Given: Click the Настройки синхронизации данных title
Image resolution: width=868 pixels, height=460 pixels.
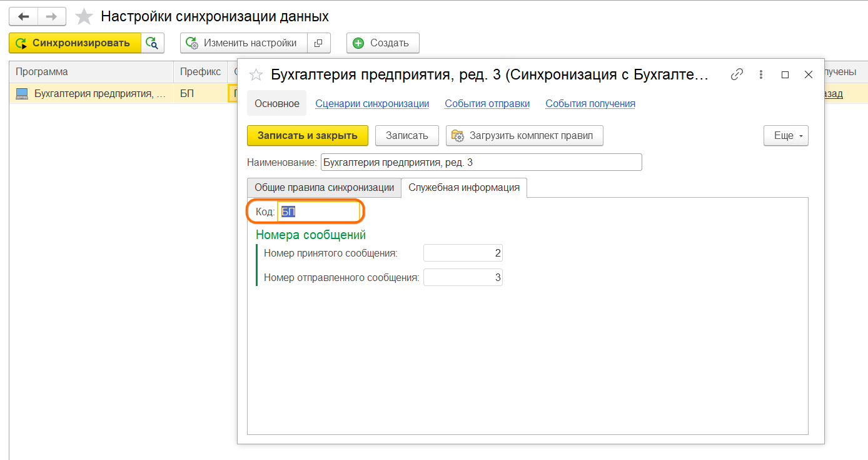Looking at the screenshot, I should click(x=214, y=16).
